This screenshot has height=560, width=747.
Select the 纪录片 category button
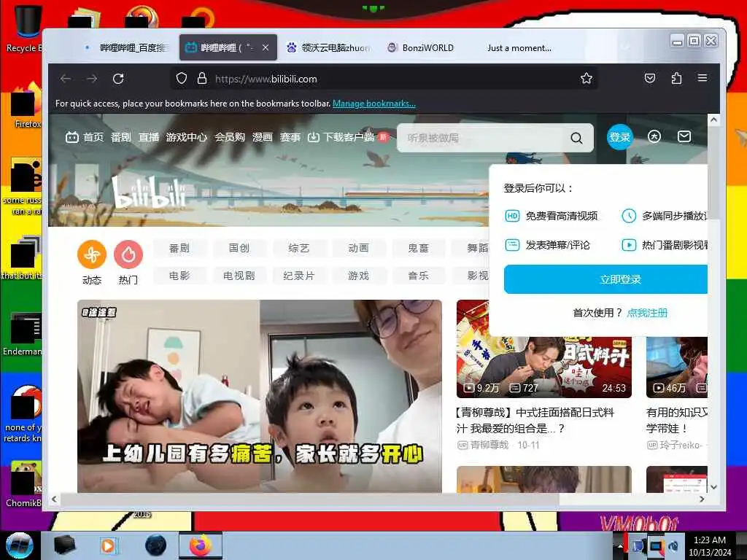299,276
